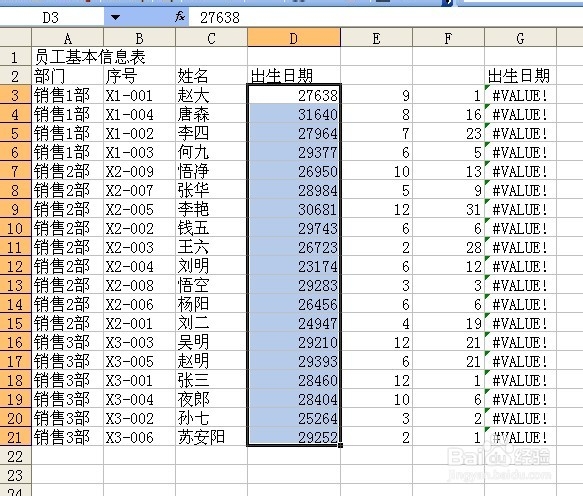Click the fx insert function icon
This screenshot has width=583, height=496.
(180, 16)
